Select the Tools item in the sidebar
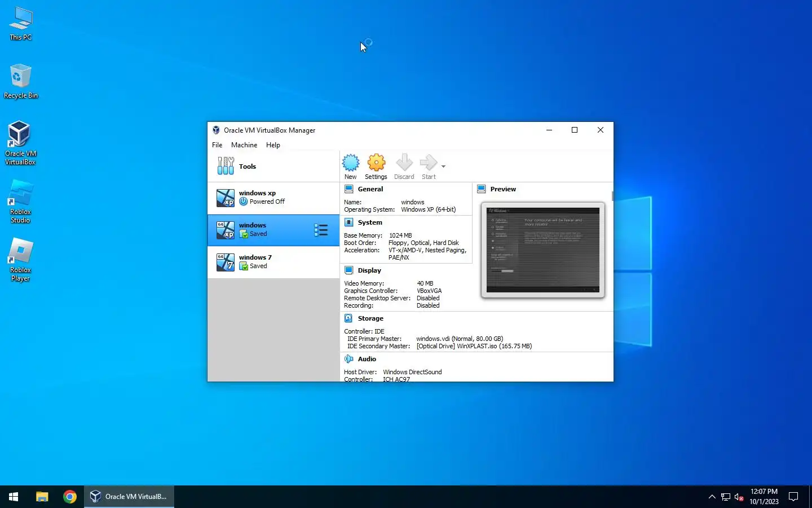The width and height of the screenshot is (812, 508). 273,167
